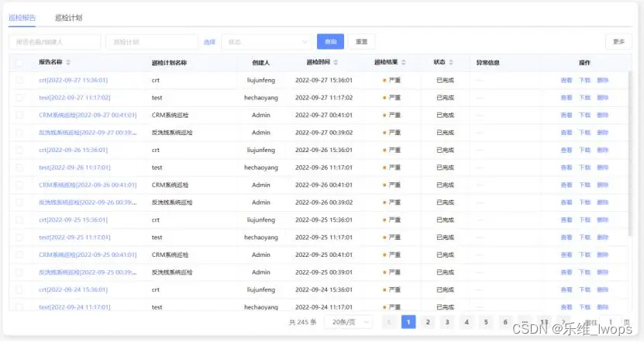644x343 pixels.
Task: Switch to the 巡检计划 tab
Action: click(x=69, y=18)
